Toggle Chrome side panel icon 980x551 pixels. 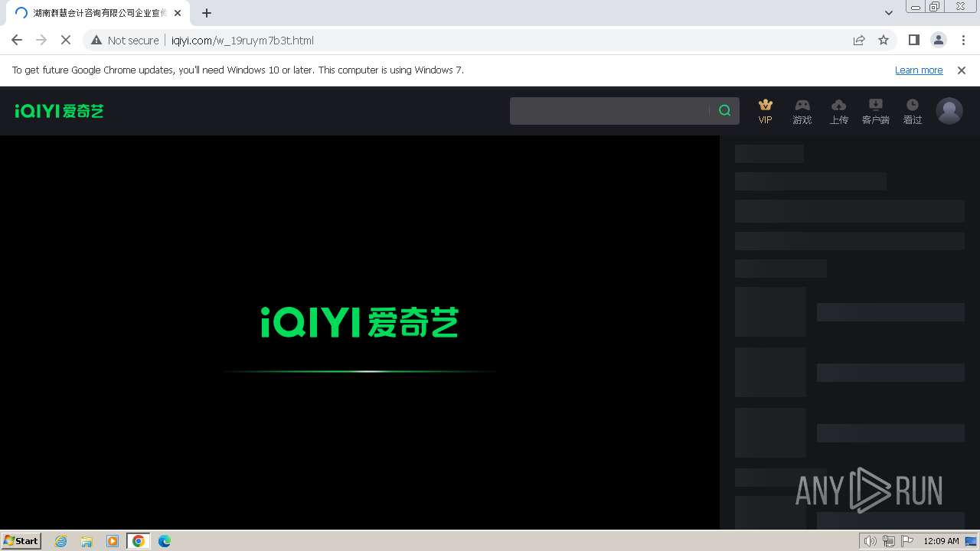click(x=913, y=41)
